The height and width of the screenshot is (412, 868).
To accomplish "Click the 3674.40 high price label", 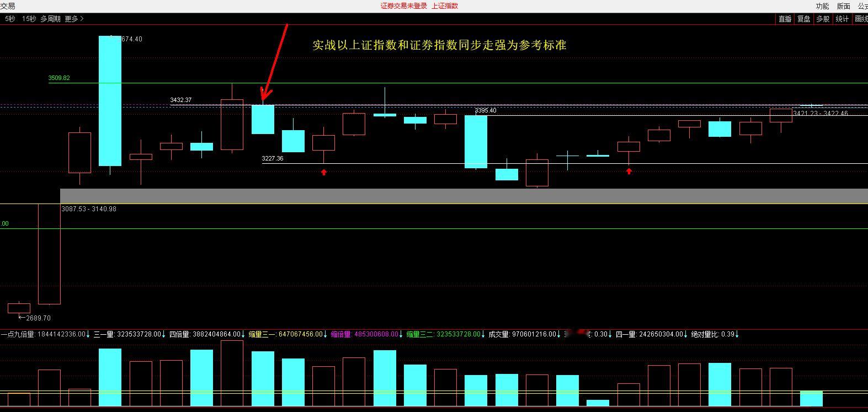I will point(131,39).
